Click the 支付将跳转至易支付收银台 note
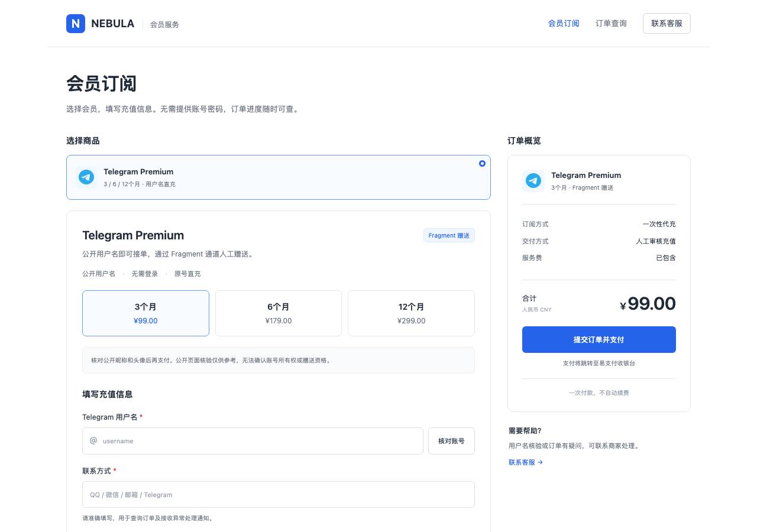This screenshot has height=532, width=757. [599, 363]
